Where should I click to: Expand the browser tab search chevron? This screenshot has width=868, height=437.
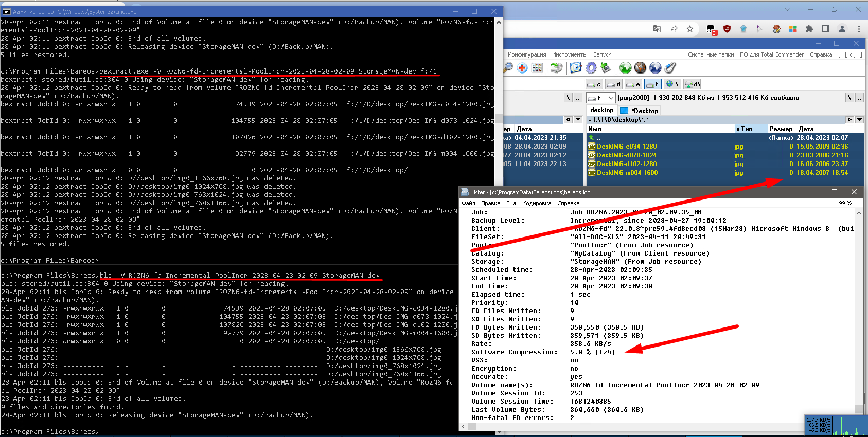(x=787, y=9)
